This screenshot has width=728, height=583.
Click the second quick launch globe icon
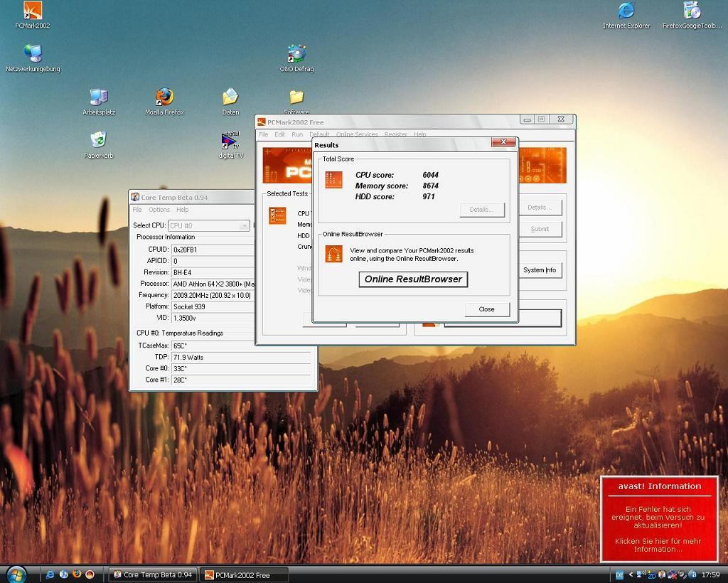pos(63,574)
